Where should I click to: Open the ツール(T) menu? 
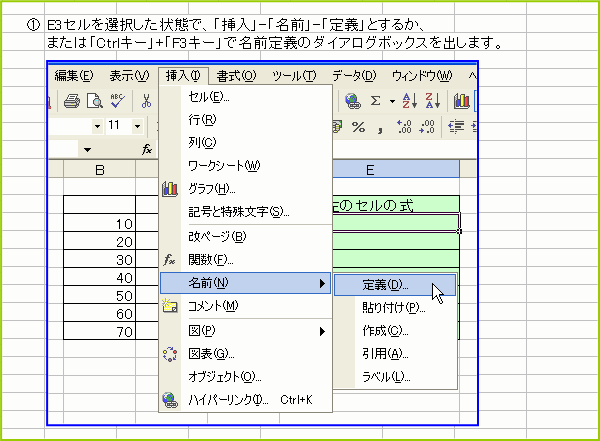[294, 76]
